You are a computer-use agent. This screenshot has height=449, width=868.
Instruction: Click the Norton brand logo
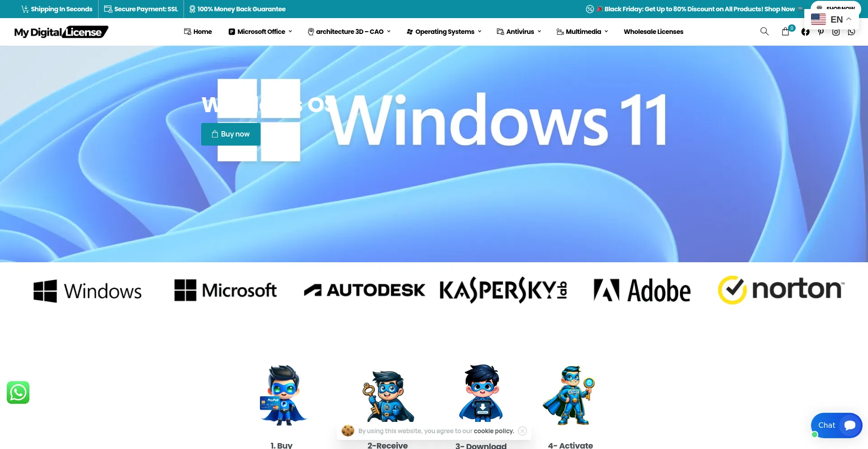781,290
